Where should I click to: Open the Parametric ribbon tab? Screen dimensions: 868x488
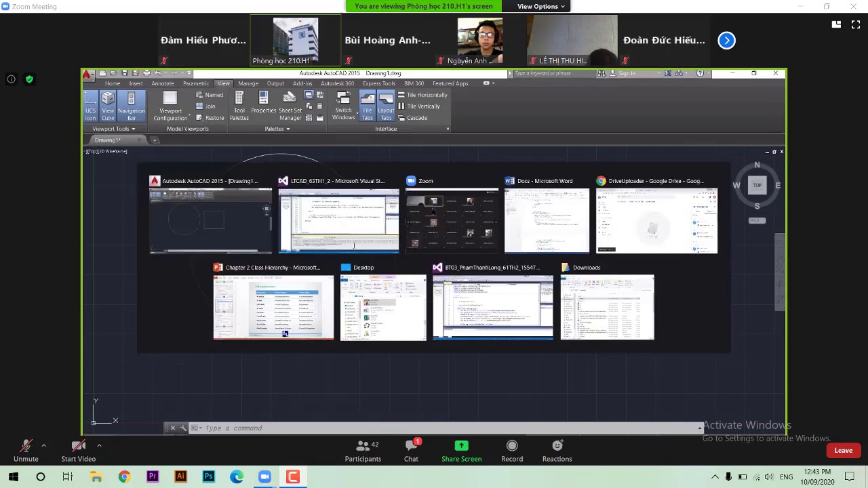coord(196,83)
